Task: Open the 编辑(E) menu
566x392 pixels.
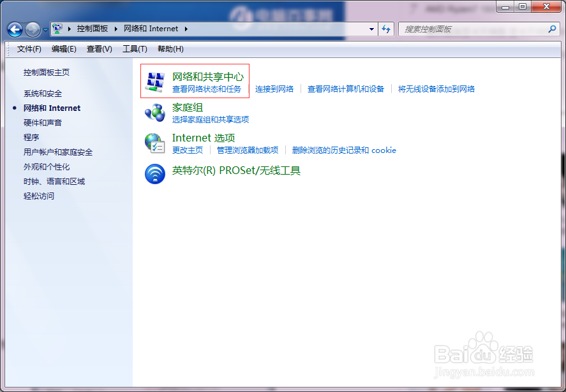Action: 64,49
